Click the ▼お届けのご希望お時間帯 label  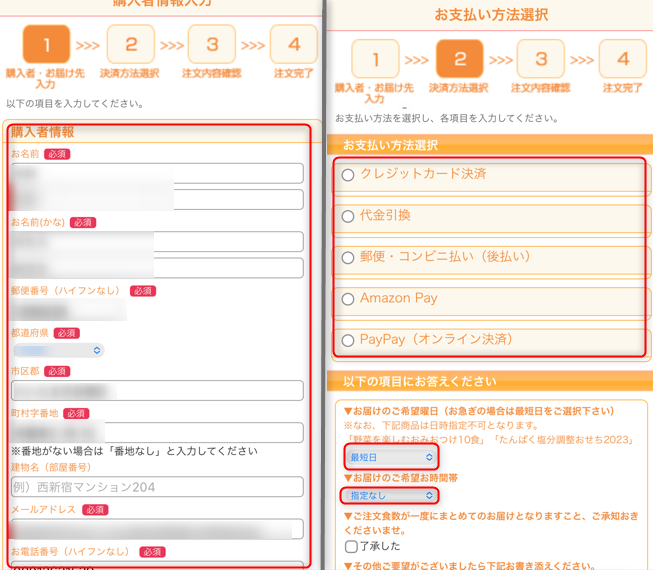(401, 478)
